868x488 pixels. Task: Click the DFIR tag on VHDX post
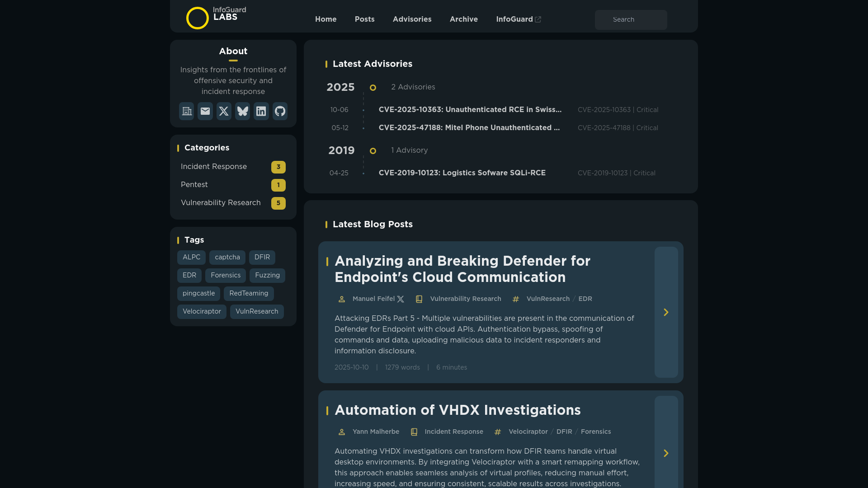pyautogui.click(x=564, y=432)
